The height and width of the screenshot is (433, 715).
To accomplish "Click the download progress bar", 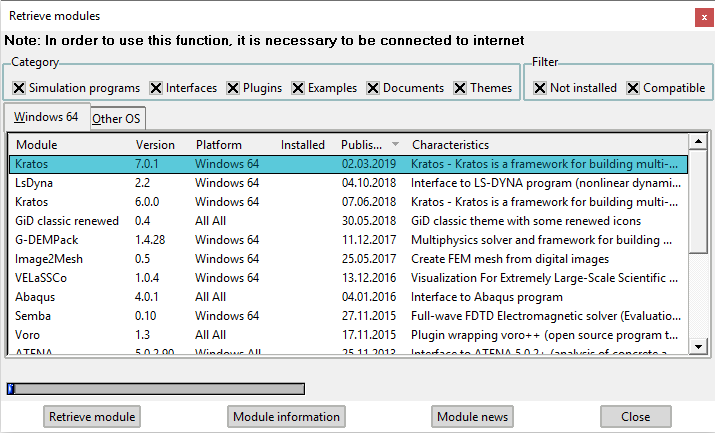I will pos(156,389).
